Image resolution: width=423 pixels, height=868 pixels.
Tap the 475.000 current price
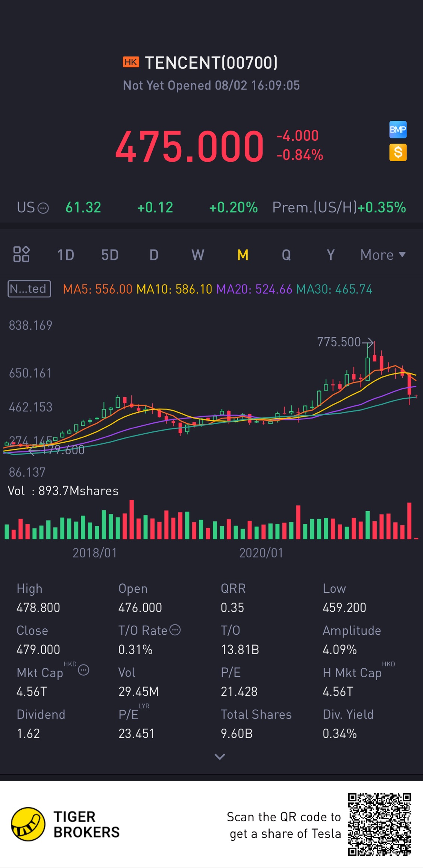coord(190,146)
